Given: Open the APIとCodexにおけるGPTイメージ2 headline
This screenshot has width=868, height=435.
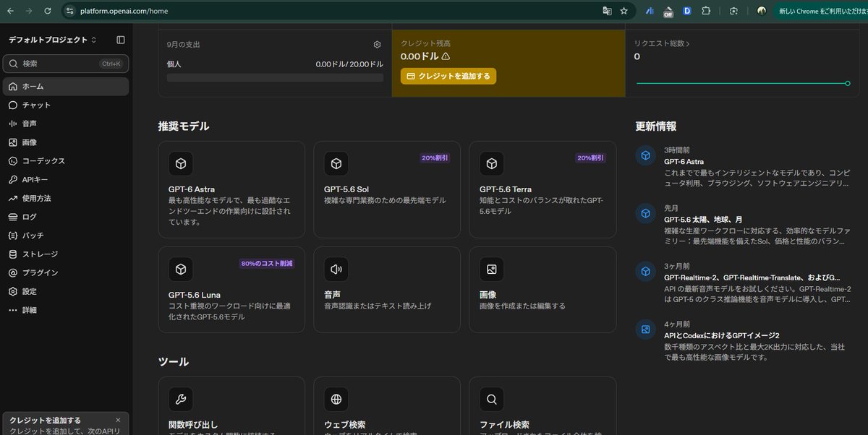Looking at the screenshot, I should click(722, 336).
